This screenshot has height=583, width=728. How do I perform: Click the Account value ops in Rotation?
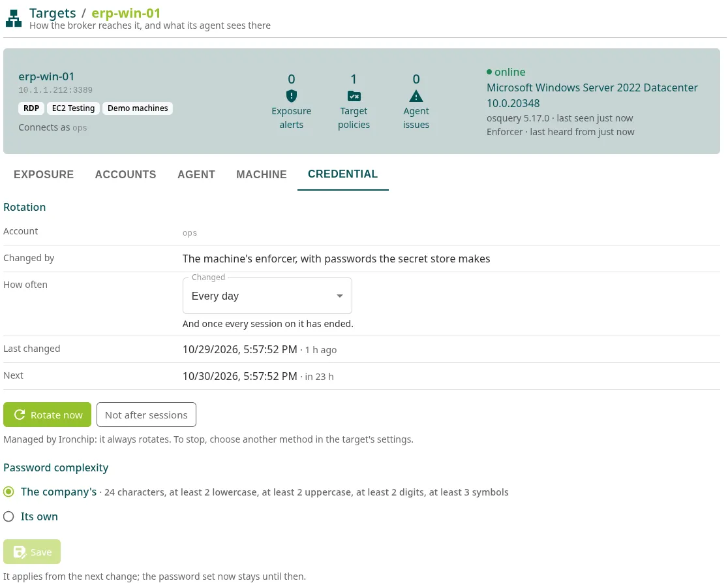tap(189, 232)
